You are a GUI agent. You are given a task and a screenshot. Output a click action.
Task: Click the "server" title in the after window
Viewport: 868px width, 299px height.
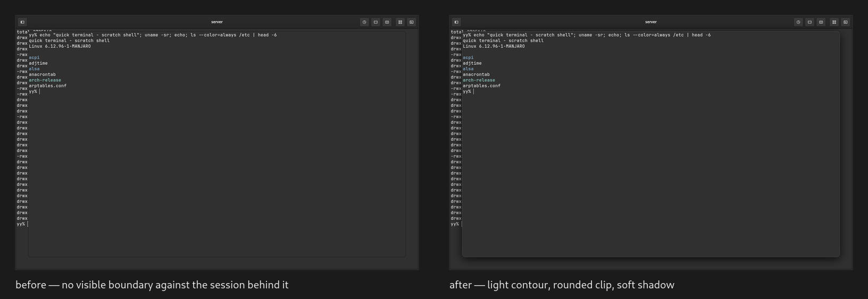click(651, 22)
